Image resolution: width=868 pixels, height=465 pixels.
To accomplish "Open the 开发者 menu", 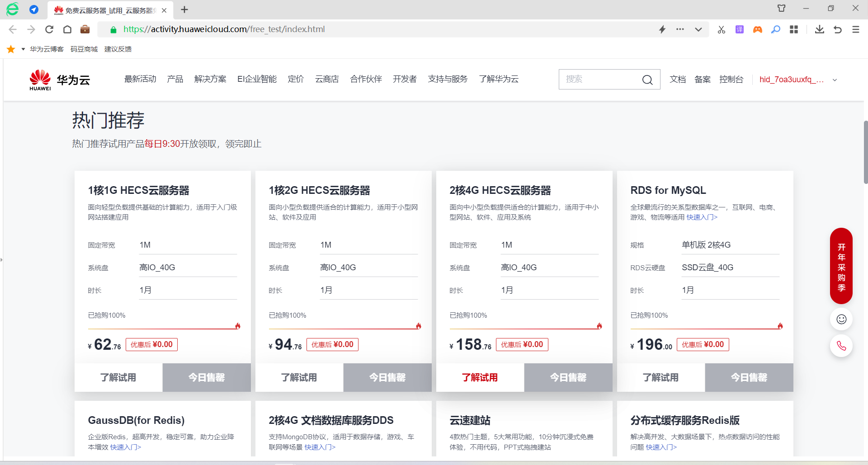I will tap(405, 79).
